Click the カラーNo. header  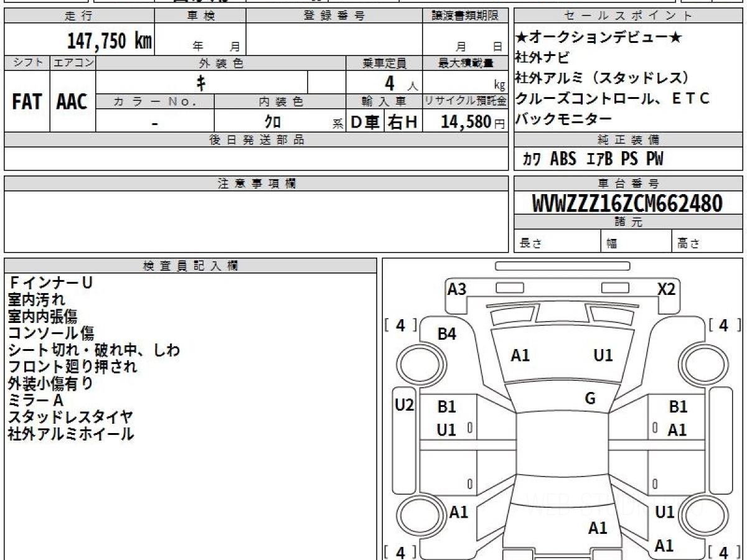coord(155,101)
